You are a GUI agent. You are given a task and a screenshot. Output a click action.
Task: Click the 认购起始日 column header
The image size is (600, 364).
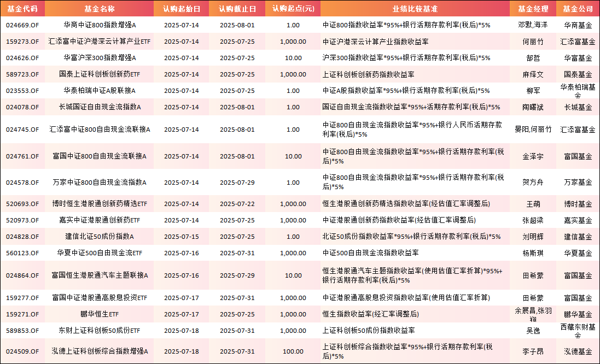[x=180, y=8]
